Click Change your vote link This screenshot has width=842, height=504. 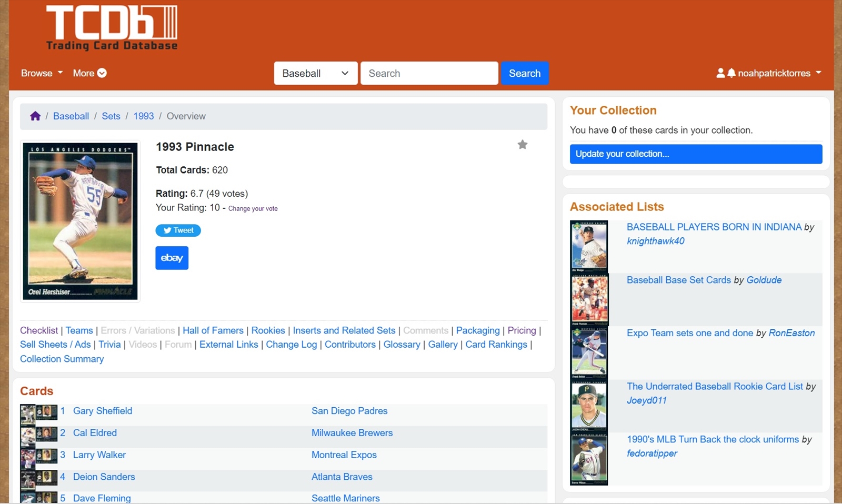click(253, 209)
